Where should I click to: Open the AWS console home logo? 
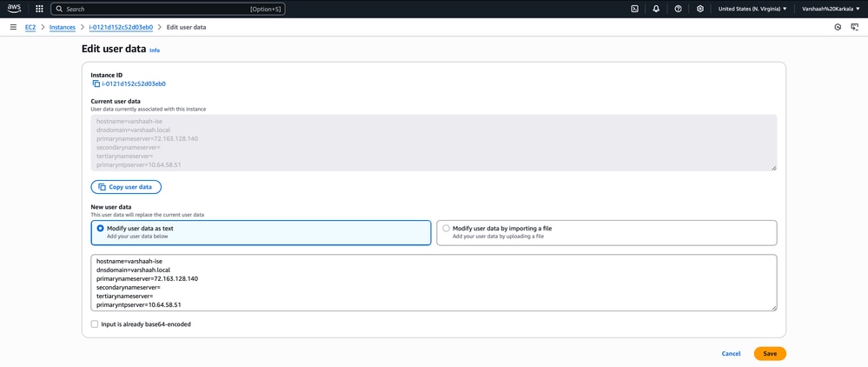[14, 9]
